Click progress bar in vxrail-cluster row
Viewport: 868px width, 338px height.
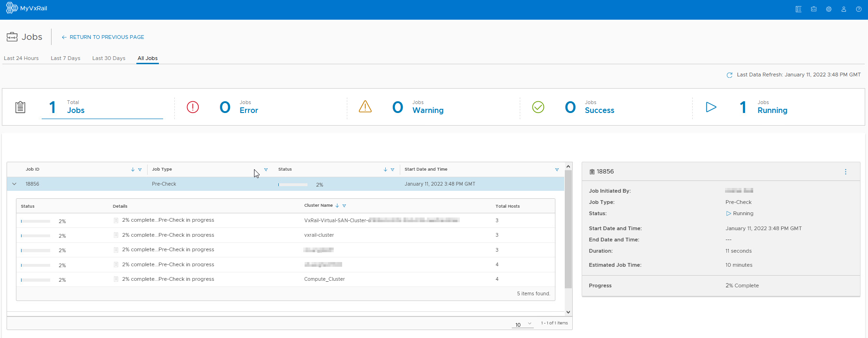tap(36, 236)
